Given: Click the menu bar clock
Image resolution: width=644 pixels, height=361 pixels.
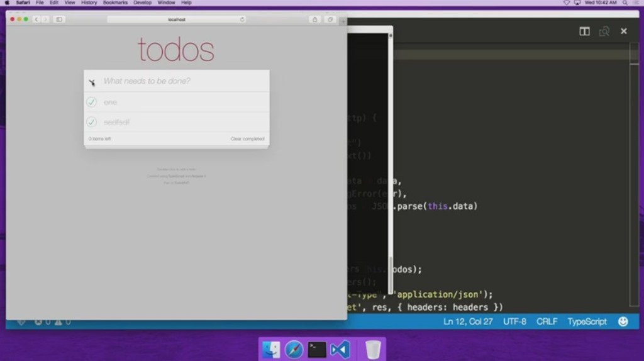Looking at the screenshot, I should 601,3.
